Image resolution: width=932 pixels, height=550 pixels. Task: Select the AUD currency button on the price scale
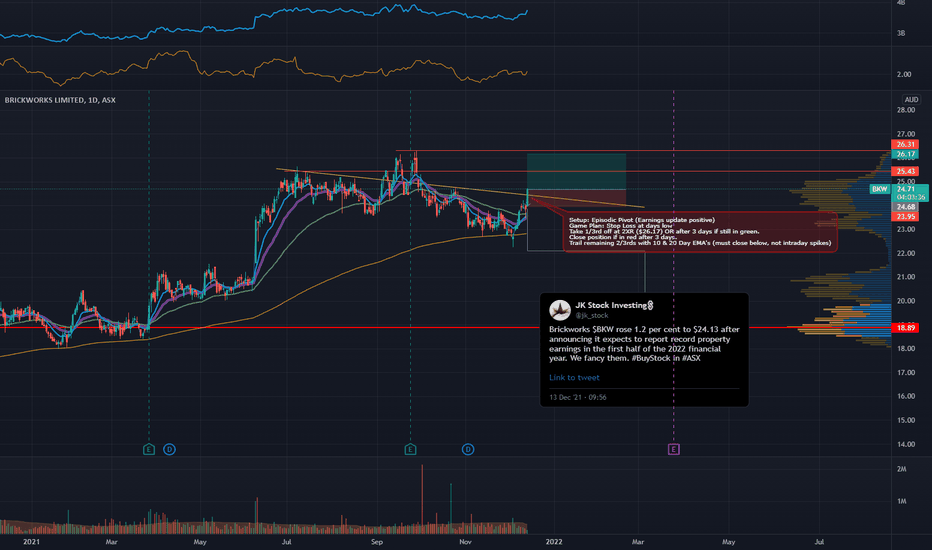[911, 100]
